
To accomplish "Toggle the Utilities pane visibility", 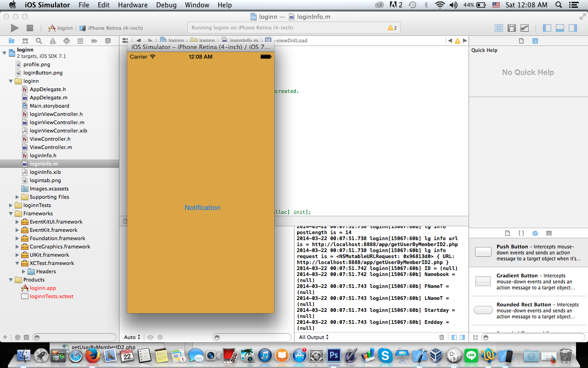I will 572,28.
